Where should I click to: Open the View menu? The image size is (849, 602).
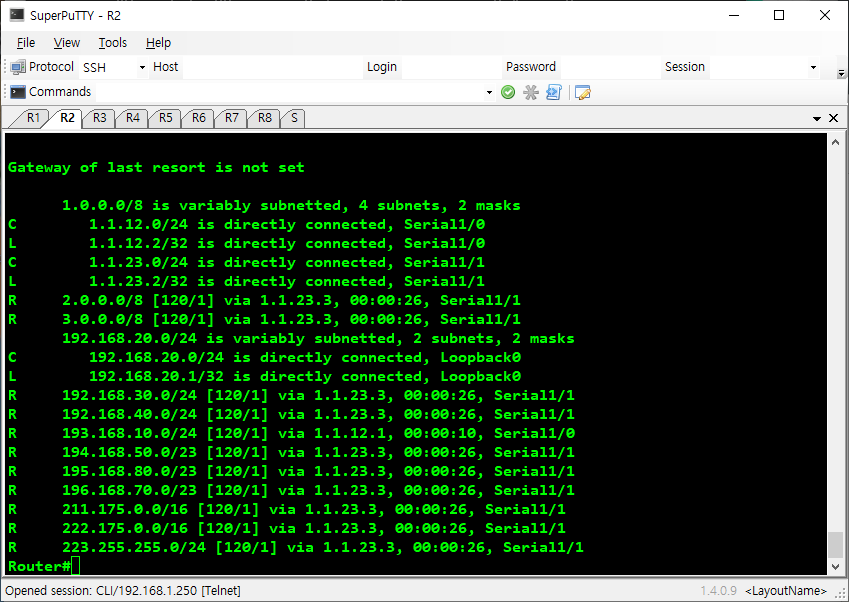coord(67,43)
